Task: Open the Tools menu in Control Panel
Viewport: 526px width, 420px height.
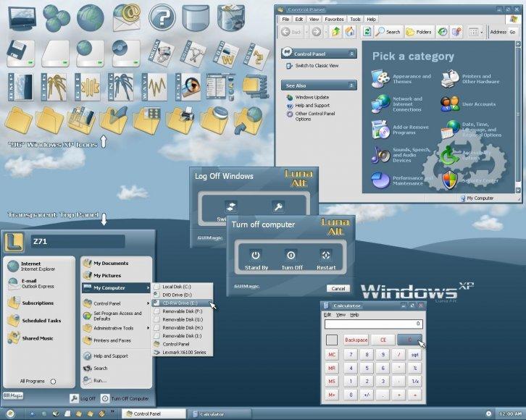Action: tap(355, 20)
